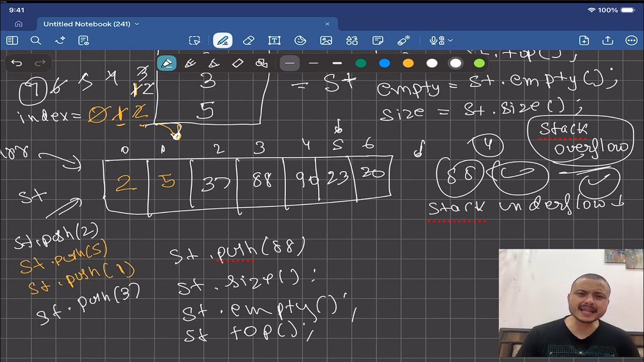
Task: Select the medium stroke width
Action: (x=313, y=63)
